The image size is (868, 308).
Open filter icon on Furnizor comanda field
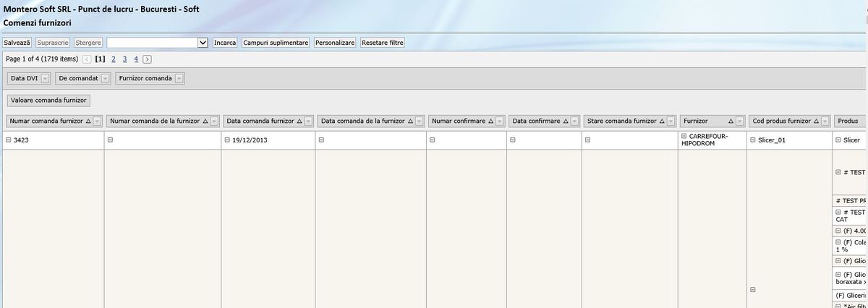(x=179, y=78)
